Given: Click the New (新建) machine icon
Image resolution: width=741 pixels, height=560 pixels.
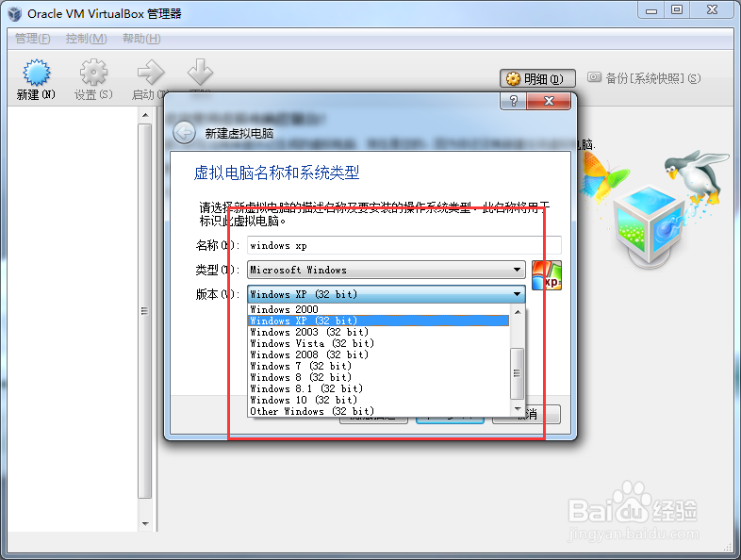Looking at the screenshot, I should 37,74.
